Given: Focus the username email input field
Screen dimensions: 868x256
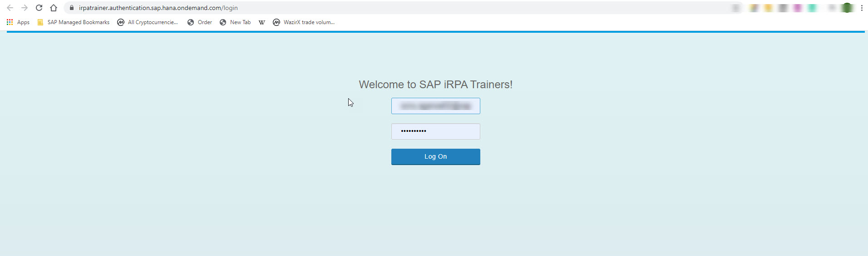Looking at the screenshot, I should [435, 106].
